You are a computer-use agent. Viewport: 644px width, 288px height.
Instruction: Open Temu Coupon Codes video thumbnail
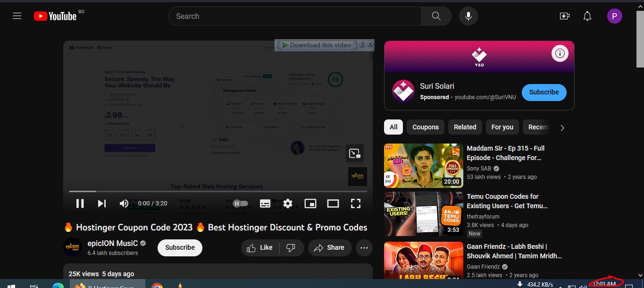pyautogui.click(x=424, y=214)
